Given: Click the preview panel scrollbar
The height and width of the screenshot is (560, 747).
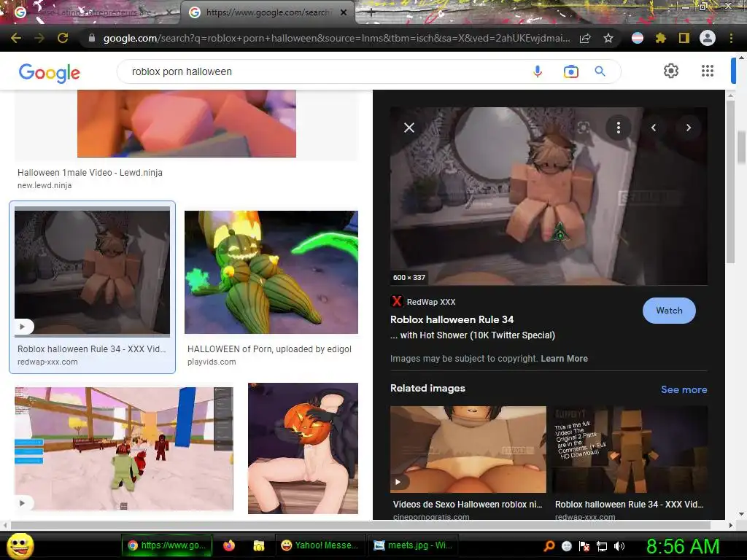Looking at the screenshot, I should [730, 181].
